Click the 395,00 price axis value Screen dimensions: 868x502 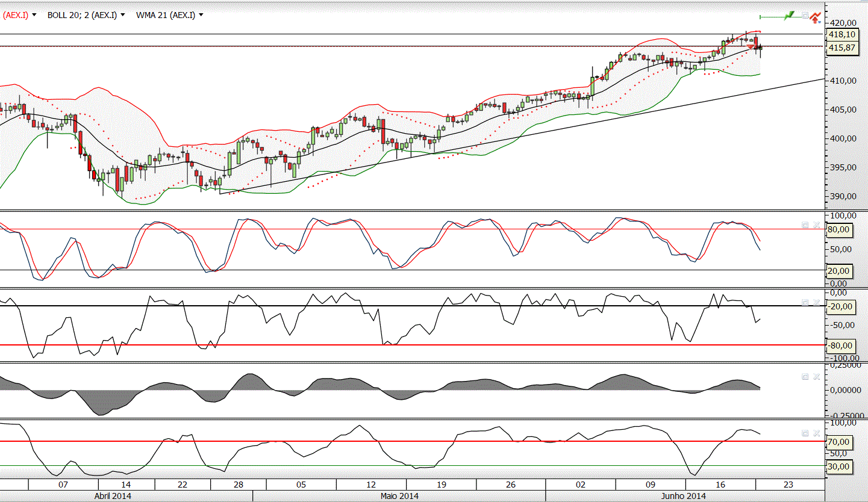[x=843, y=167]
